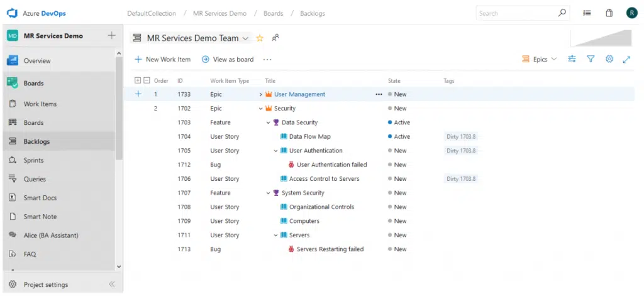Open the column view options icon
This screenshot has height=297, width=644.
(572, 59)
